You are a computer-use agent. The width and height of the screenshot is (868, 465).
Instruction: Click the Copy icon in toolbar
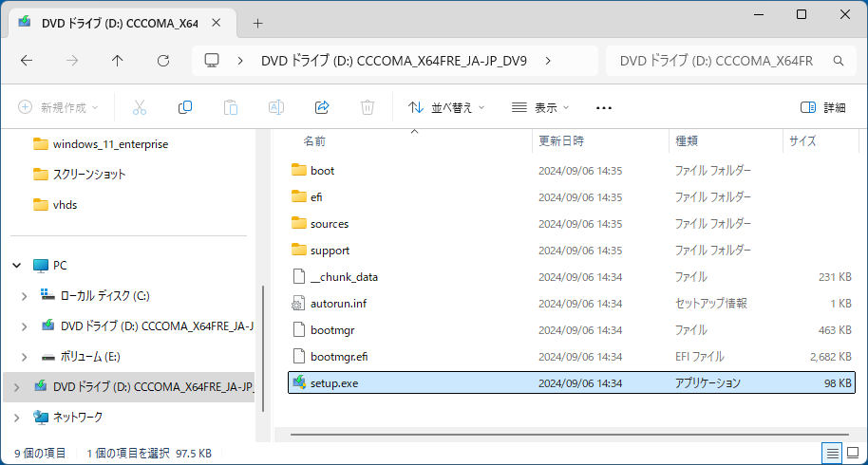[185, 107]
